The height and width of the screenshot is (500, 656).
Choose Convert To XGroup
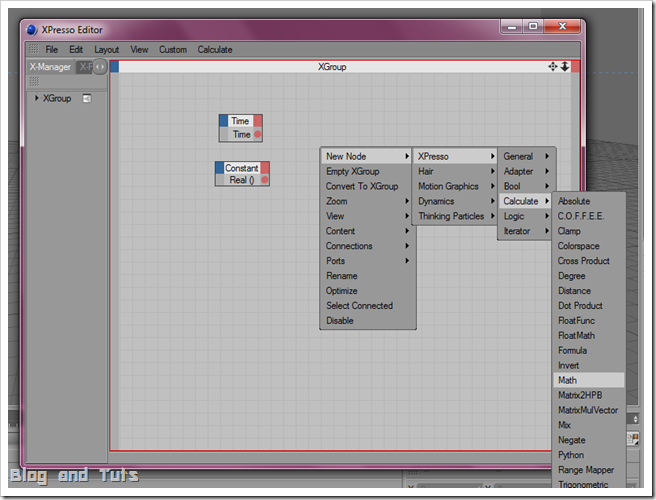click(367, 186)
